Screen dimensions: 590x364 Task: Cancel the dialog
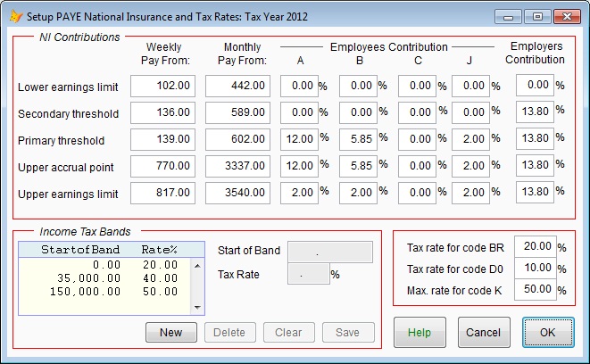tap(484, 333)
